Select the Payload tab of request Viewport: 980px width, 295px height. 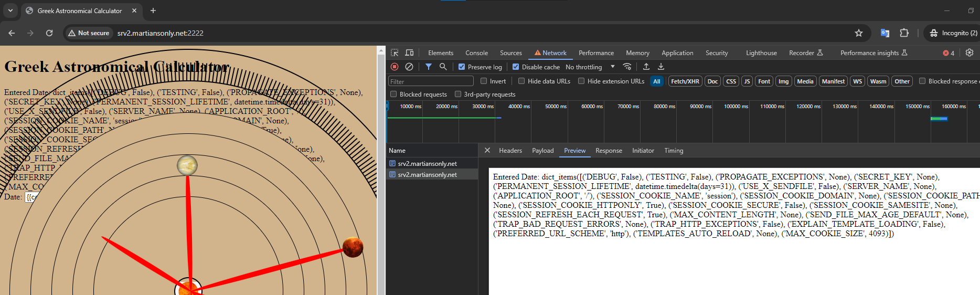click(x=543, y=151)
